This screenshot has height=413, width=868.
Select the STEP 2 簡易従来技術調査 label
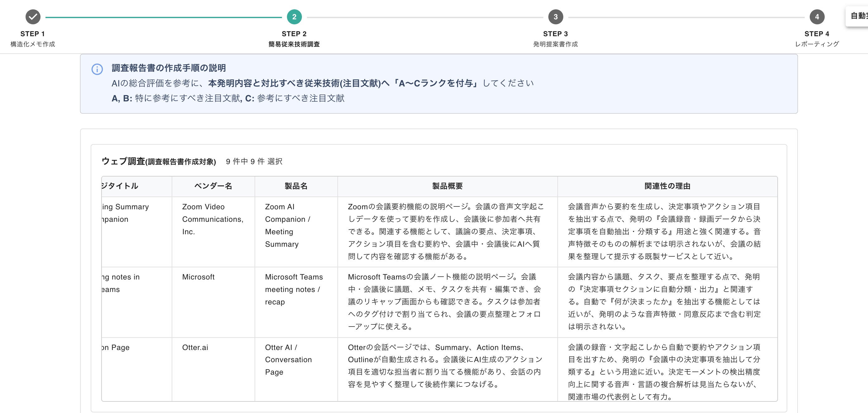click(x=294, y=39)
